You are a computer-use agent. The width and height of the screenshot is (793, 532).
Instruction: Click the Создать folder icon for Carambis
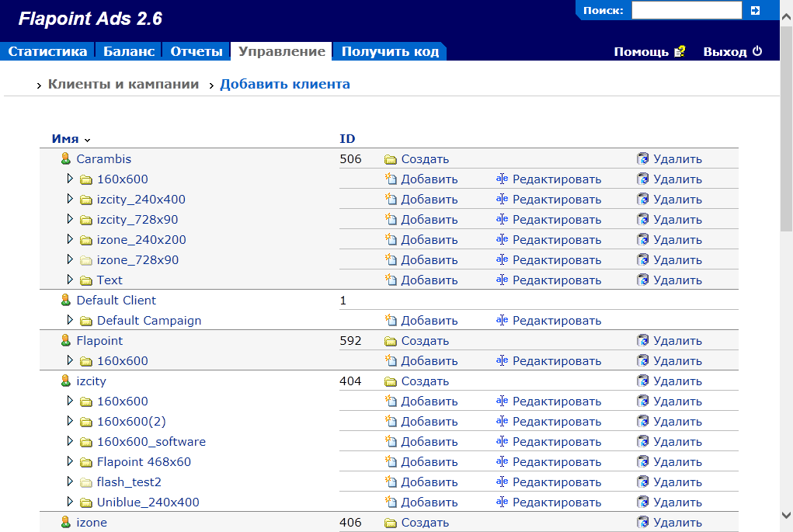click(x=390, y=159)
